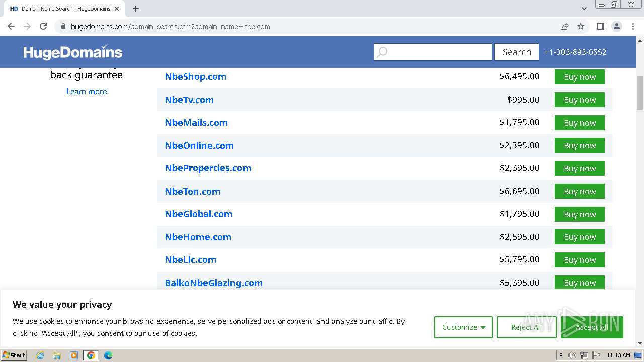Buy now for NbeGlobal.com
The width and height of the screenshot is (644, 362).
tap(580, 214)
